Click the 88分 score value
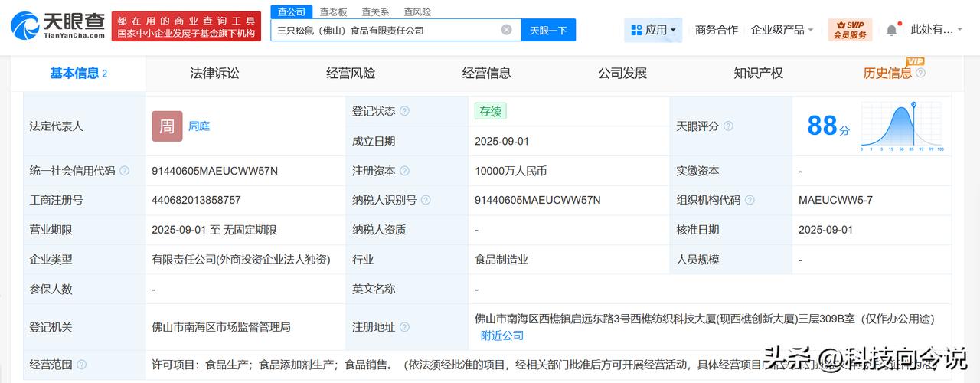This screenshot has width=980, height=383. click(x=828, y=126)
